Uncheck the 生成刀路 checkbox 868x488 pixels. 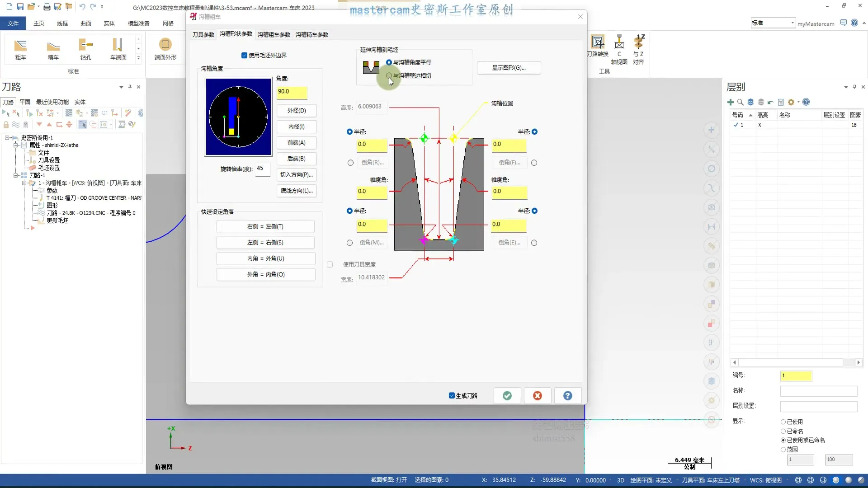tap(452, 396)
